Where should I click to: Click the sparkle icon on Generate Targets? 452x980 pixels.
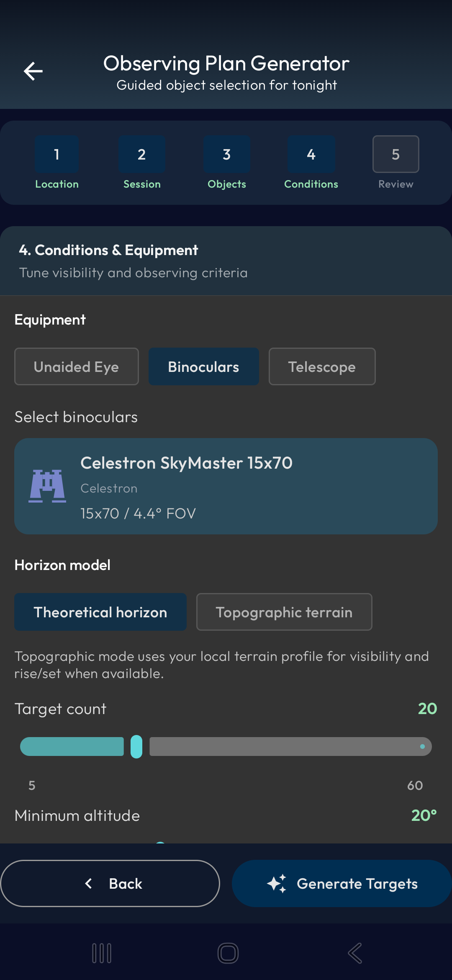click(277, 883)
